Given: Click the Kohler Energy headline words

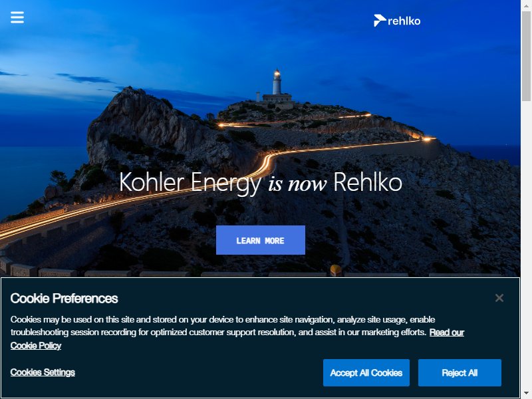Looking at the screenshot, I should tap(190, 182).
